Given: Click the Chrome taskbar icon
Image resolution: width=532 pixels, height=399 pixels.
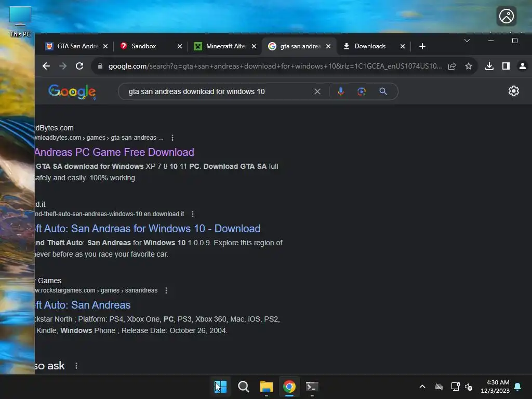Looking at the screenshot, I should [x=289, y=387].
